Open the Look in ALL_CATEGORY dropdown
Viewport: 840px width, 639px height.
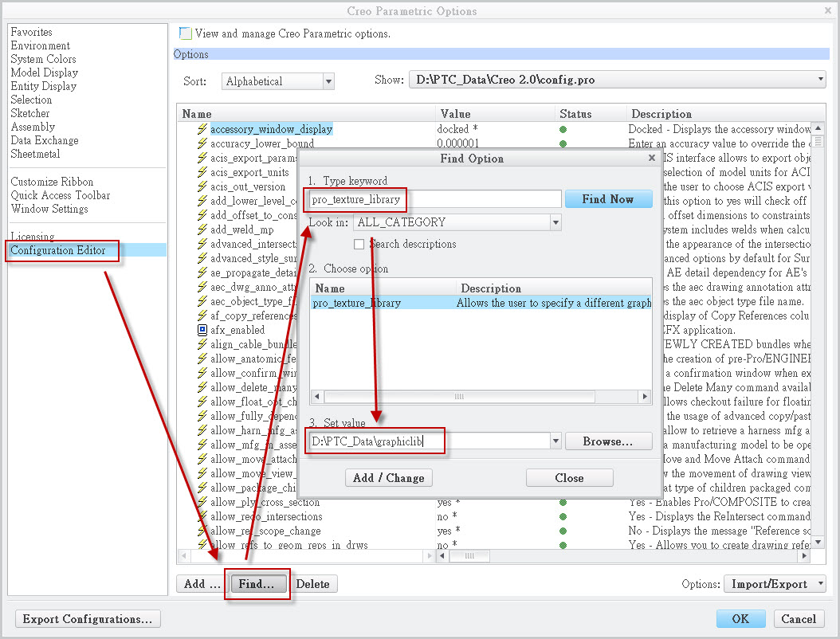tap(555, 222)
